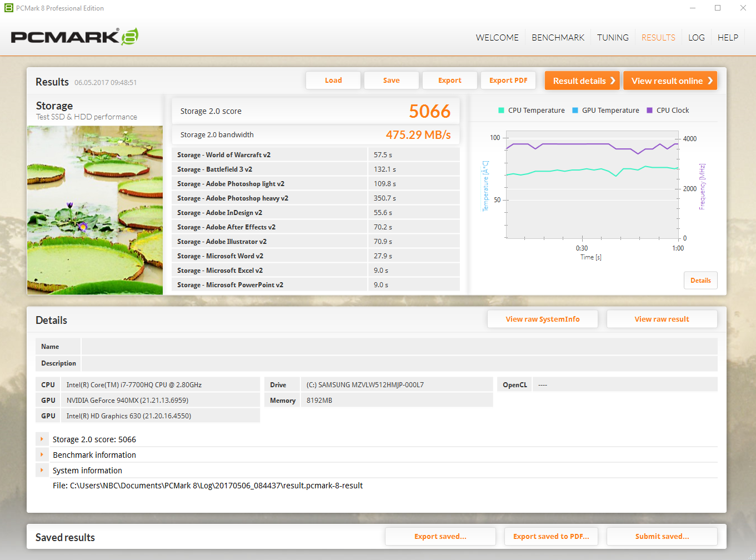Click the result timestamp 06.05.2017 09:48:51
This screenshot has width=756, height=560.
(x=106, y=82)
